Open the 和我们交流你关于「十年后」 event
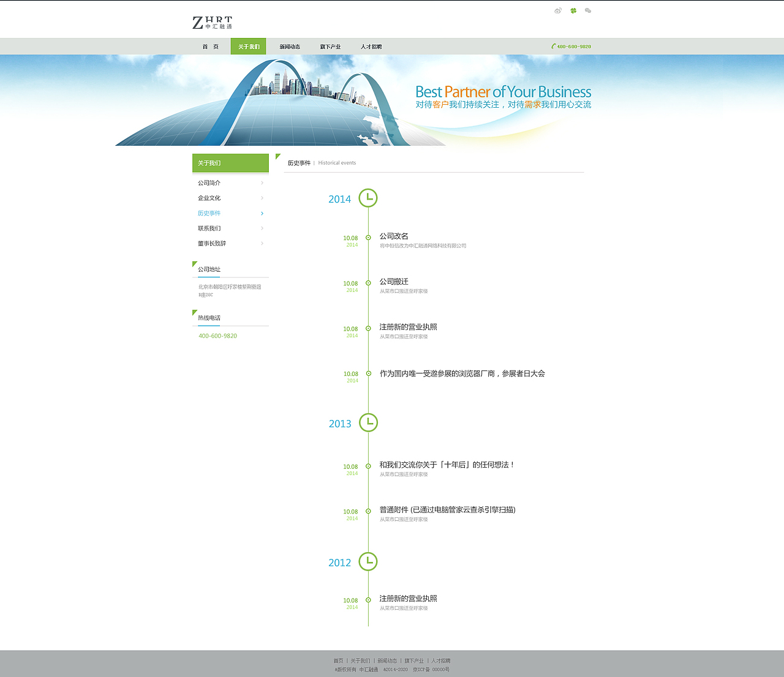 click(447, 465)
